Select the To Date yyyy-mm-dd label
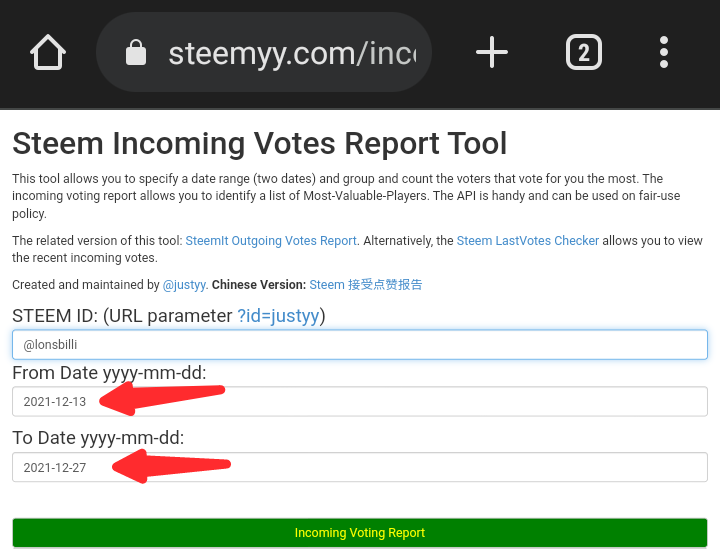720x549 pixels. 98,438
